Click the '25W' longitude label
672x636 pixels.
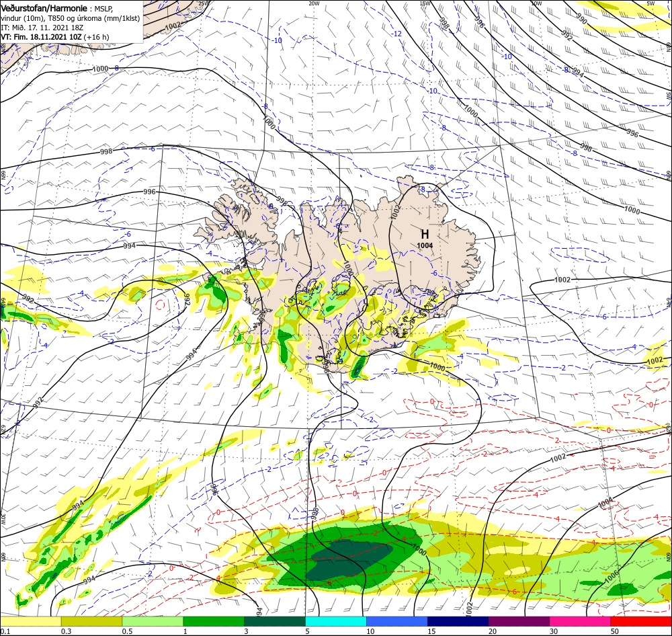(204, 3)
